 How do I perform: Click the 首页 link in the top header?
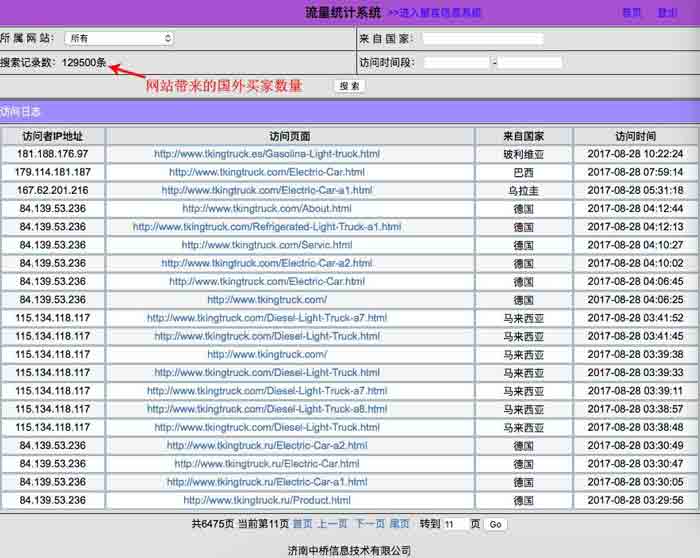tap(632, 13)
